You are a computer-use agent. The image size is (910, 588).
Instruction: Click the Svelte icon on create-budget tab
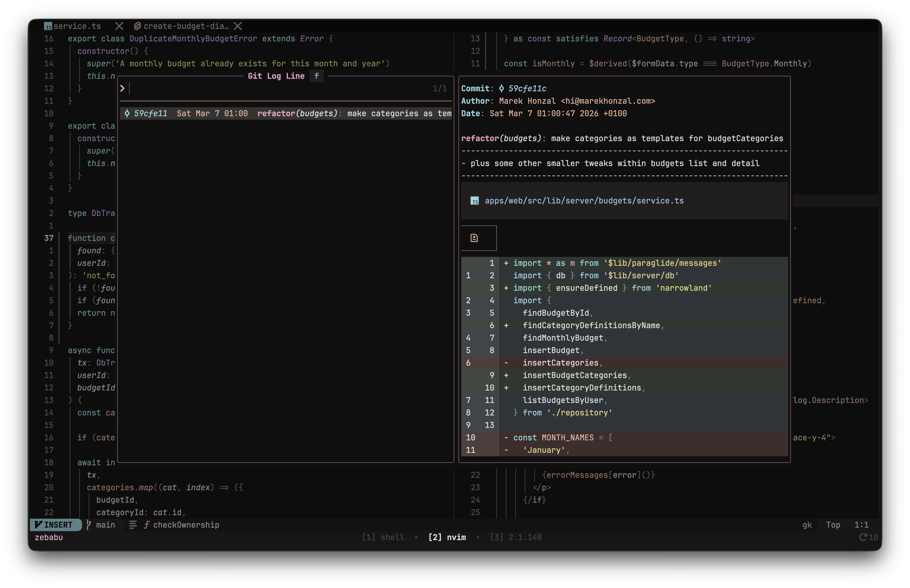pos(137,26)
